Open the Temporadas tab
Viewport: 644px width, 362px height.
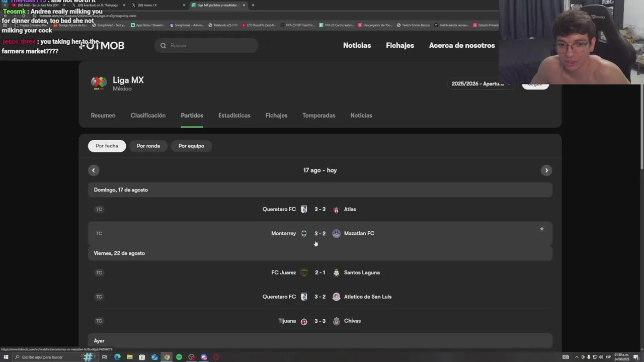click(319, 116)
